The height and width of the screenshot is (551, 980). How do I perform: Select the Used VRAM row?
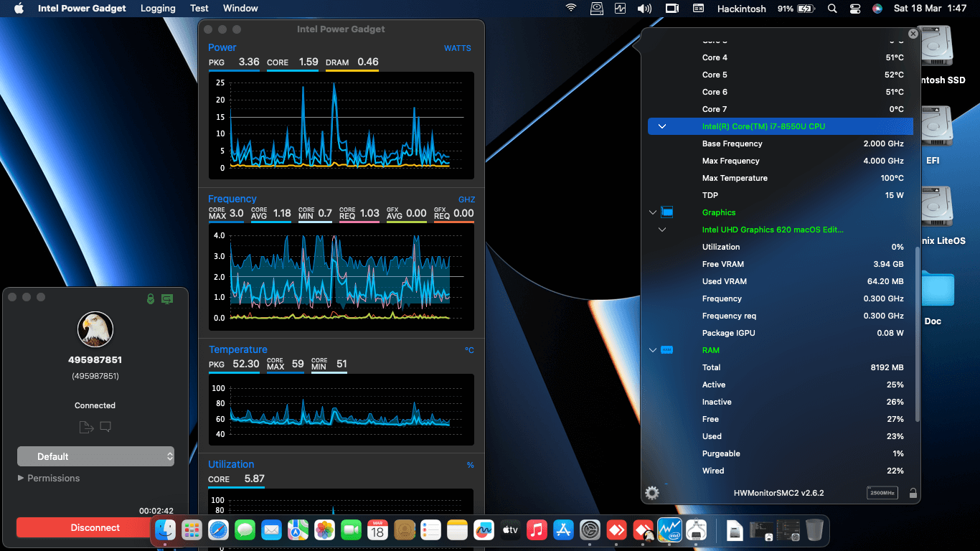click(781, 281)
